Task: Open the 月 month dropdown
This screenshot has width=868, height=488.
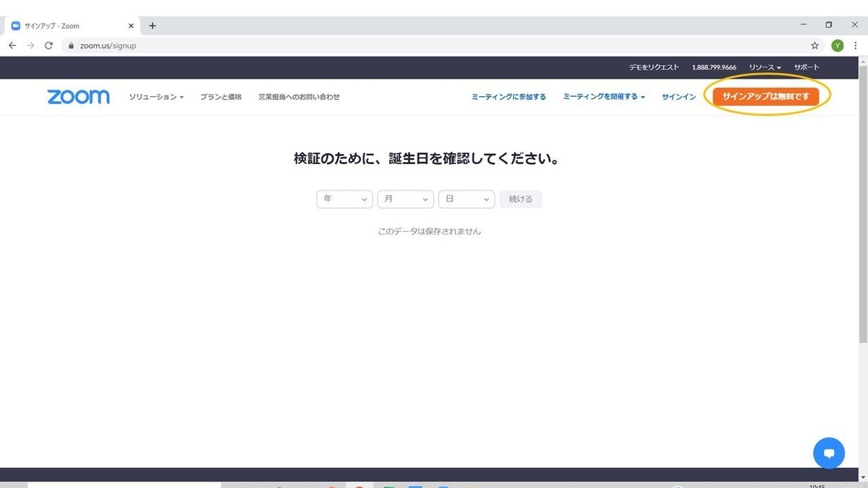Action: click(405, 199)
